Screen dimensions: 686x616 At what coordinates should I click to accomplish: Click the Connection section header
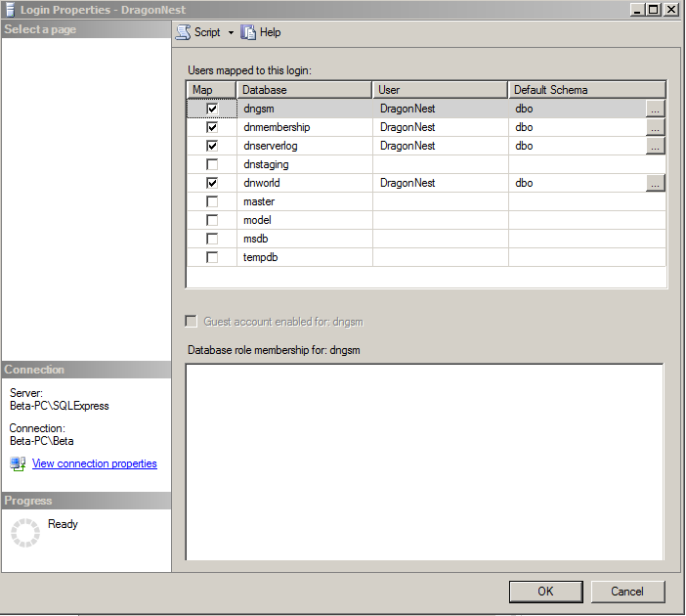click(x=86, y=370)
